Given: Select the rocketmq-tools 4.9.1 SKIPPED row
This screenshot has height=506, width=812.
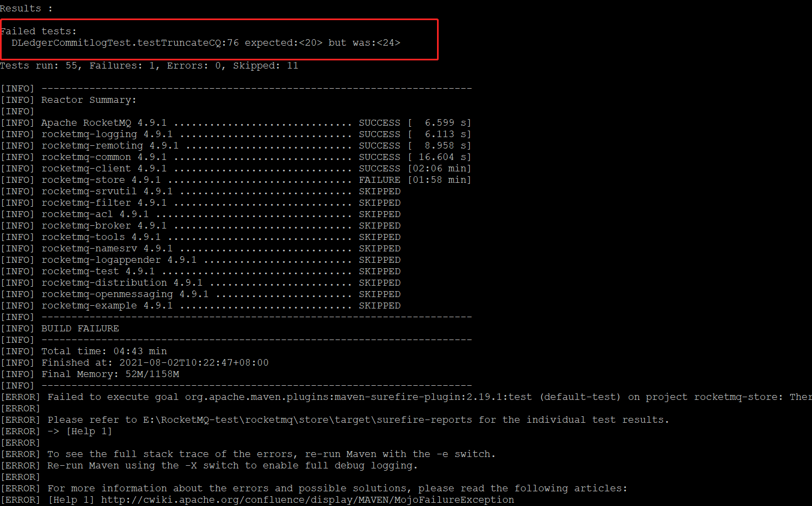Looking at the screenshot, I should click(200, 237).
